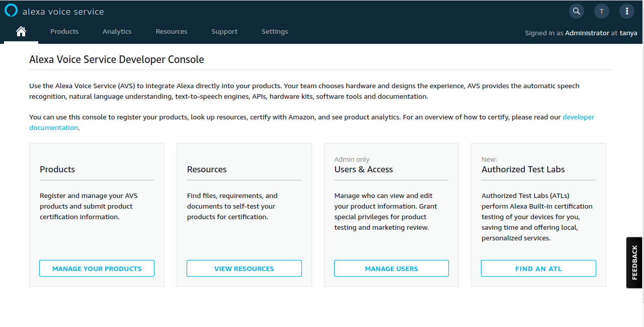This screenshot has width=644, height=327.
Task: Open the three-dot overflow menu
Action: (626, 11)
